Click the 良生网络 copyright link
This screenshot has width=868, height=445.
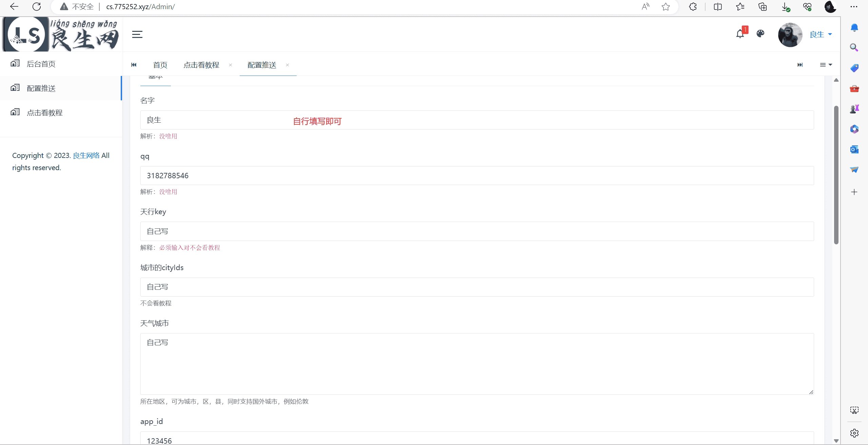pyautogui.click(x=86, y=155)
